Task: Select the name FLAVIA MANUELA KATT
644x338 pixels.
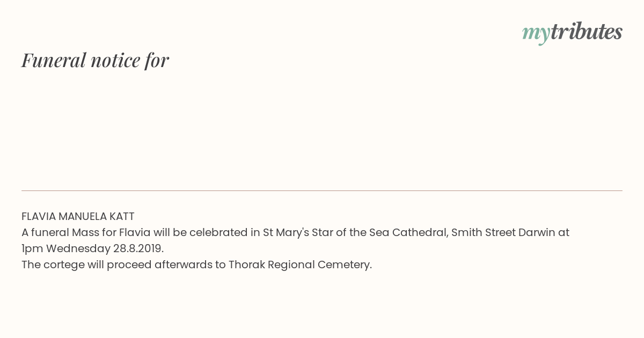Action: (78, 217)
